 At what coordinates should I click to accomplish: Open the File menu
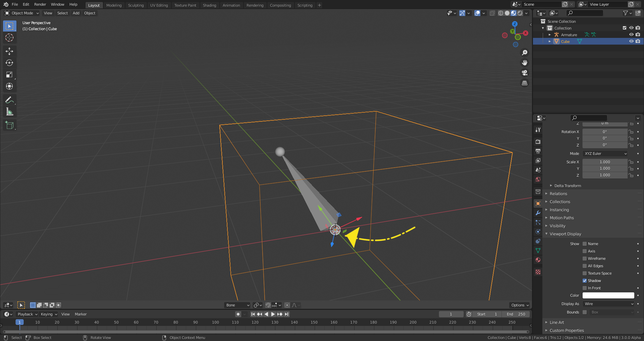click(15, 4)
